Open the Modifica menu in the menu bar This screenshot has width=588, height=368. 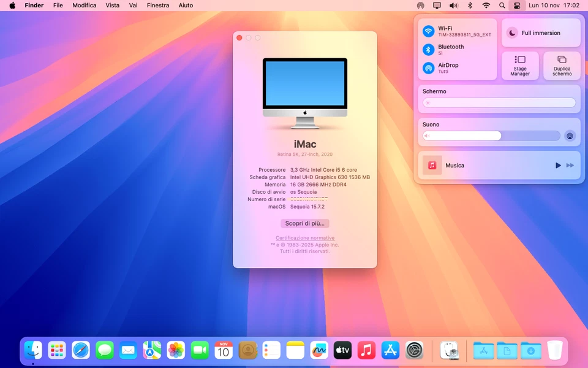tap(84, 6)
